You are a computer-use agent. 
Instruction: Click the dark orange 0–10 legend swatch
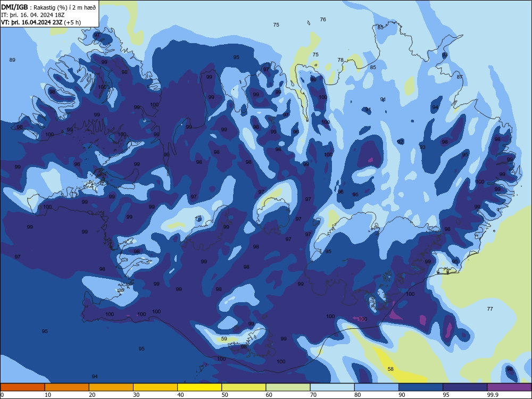point(22,387)
